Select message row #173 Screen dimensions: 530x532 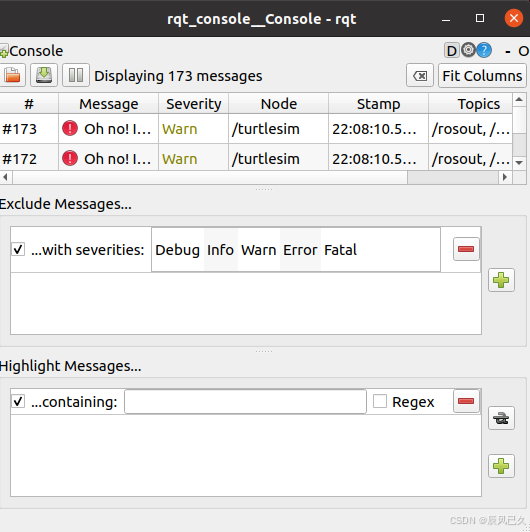point(256,129)
